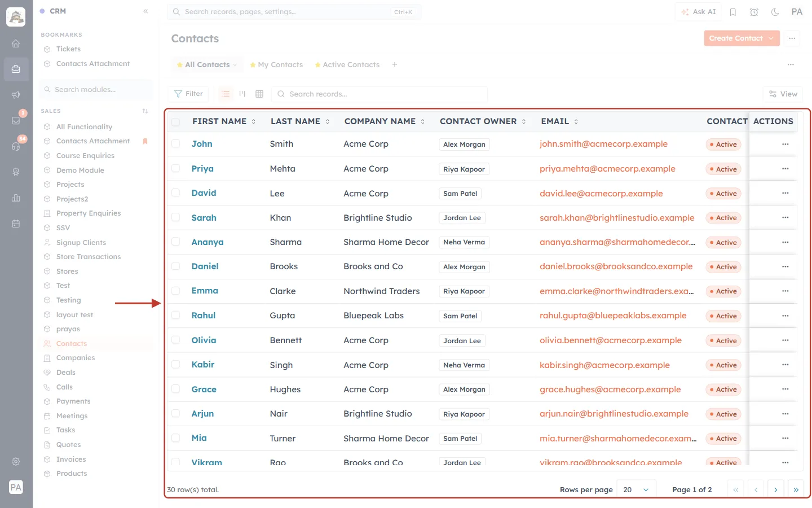
Task: Switch to My Contacts tab
Action: (276, 65)
